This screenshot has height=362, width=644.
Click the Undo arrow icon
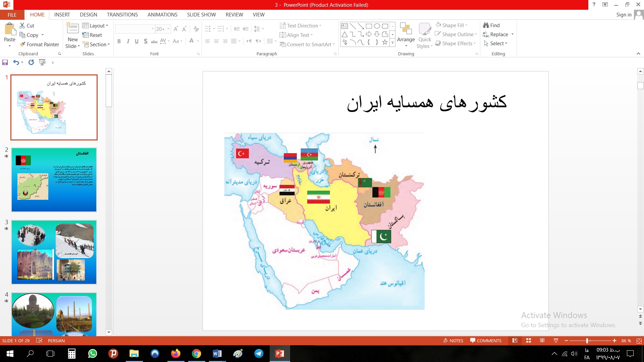click(x=16, y=62)
